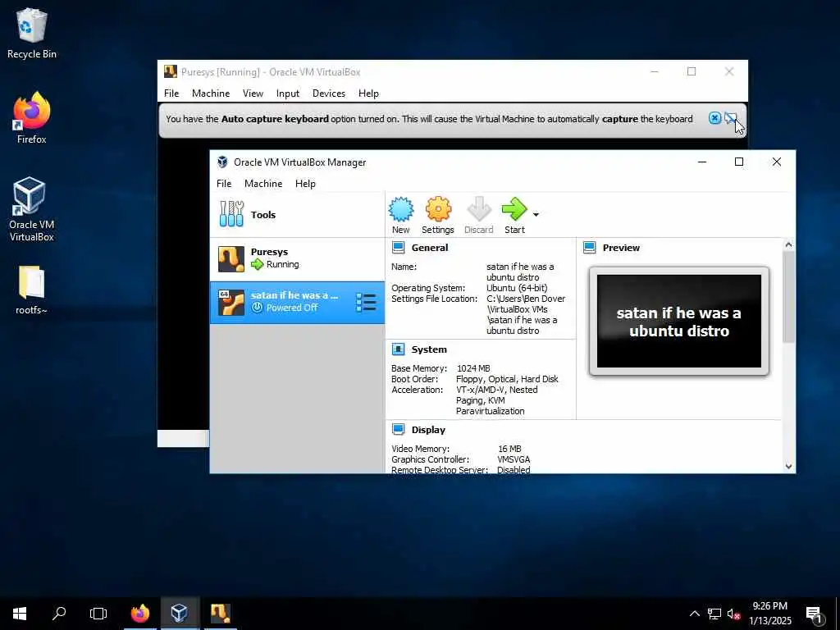The image size is (840, 630).
Task: Click the Puresys window title bar icon
Action: coord(171,72)
